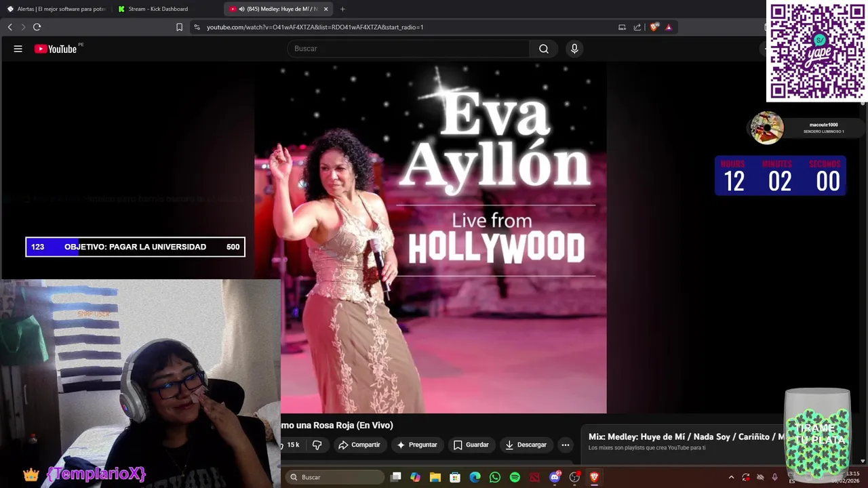Open the red Dota 2 taskbar icon
This screenshot has width=868, height=488.
tap(535, 477)
